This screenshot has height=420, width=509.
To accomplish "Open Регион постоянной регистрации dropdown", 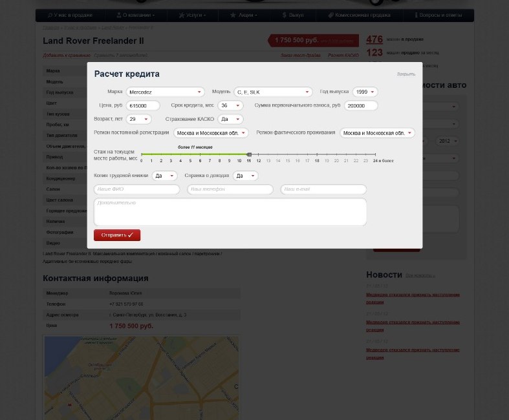I will [x=211, y=133].
